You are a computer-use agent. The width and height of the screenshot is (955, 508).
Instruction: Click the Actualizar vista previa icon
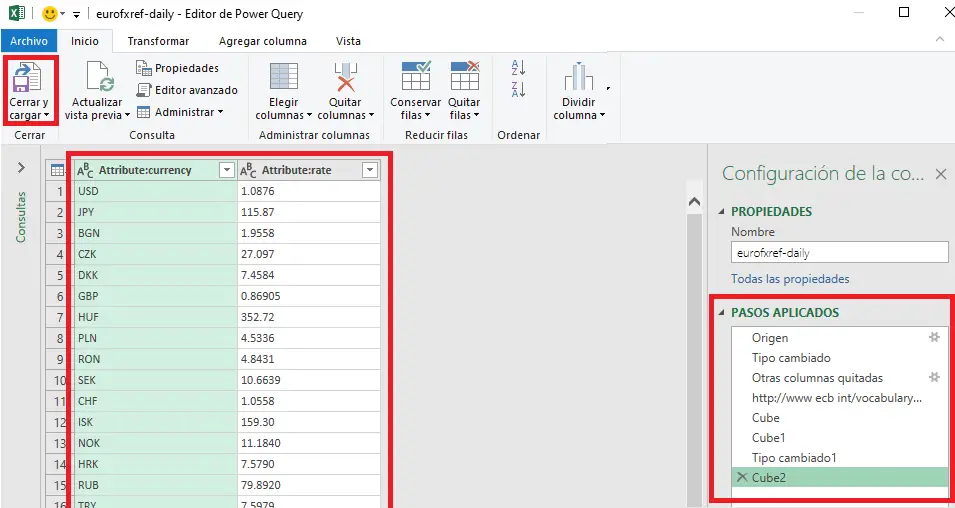(100, 77)
